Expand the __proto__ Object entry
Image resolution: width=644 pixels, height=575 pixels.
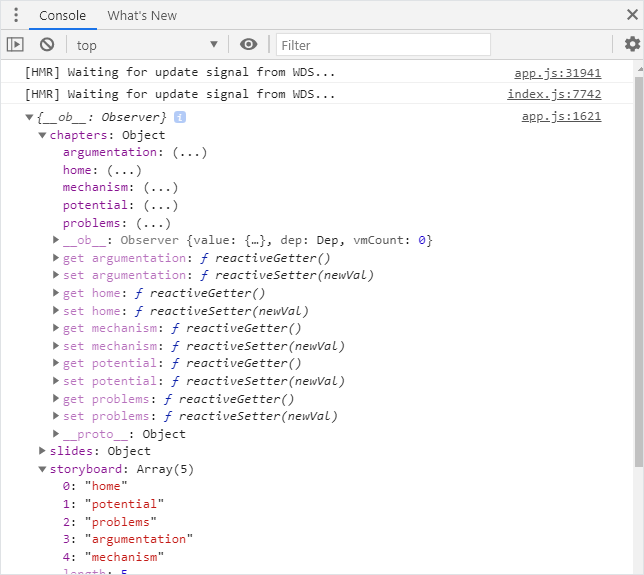[x=57, y=434]
